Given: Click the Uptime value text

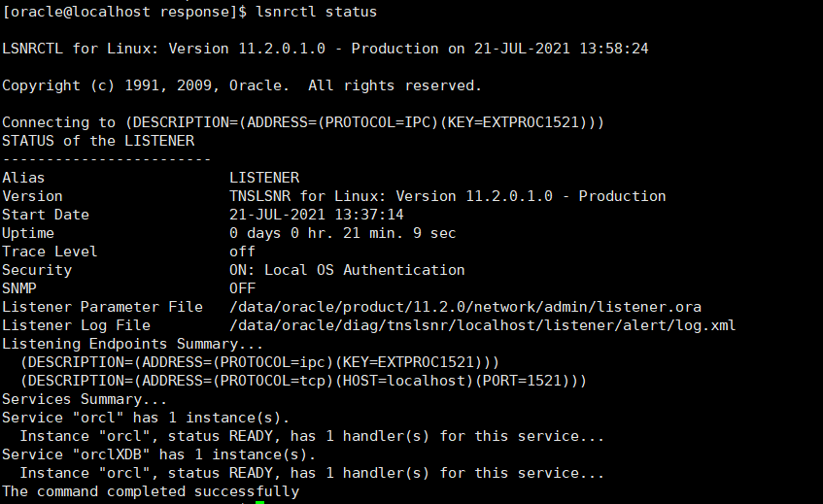Looking at the screenshot, I should pos(342,233).
